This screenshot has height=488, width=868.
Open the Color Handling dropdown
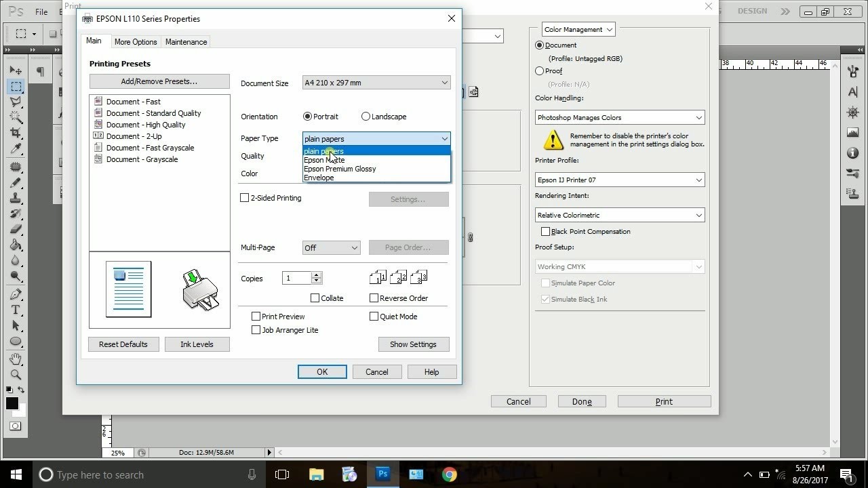point(620,117)
